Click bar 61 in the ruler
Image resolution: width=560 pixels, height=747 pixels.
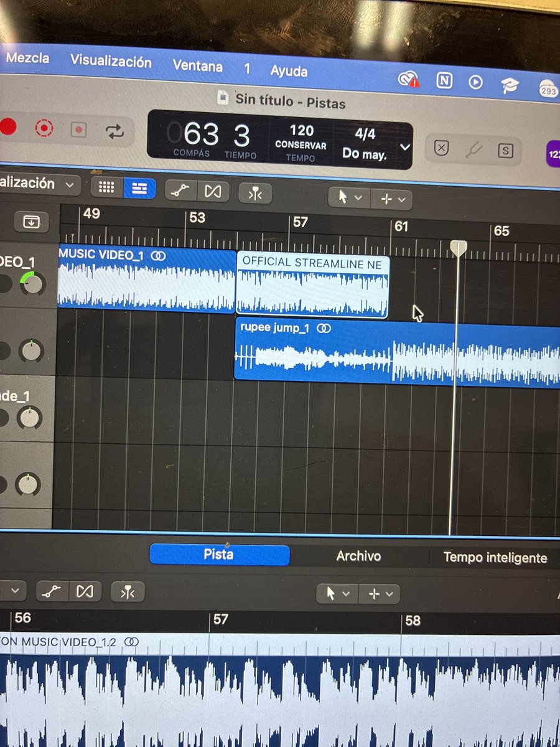[x=401, y=227]
